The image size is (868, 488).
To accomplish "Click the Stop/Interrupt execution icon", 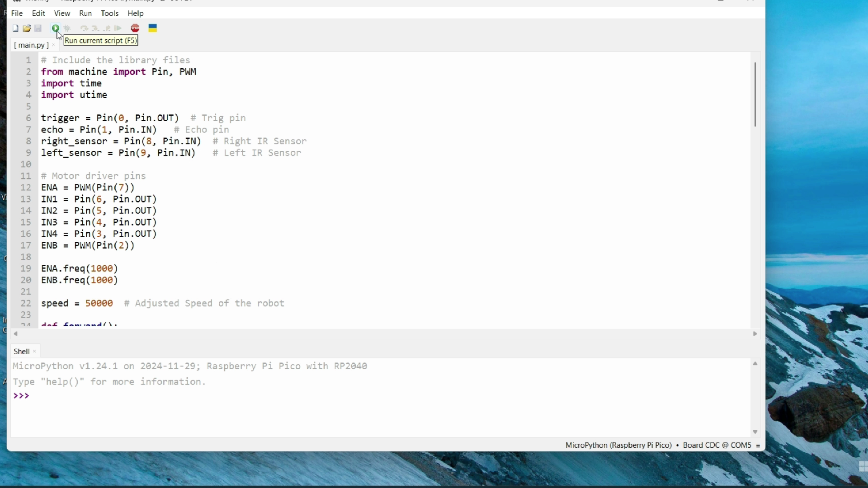I will point(135,28).
